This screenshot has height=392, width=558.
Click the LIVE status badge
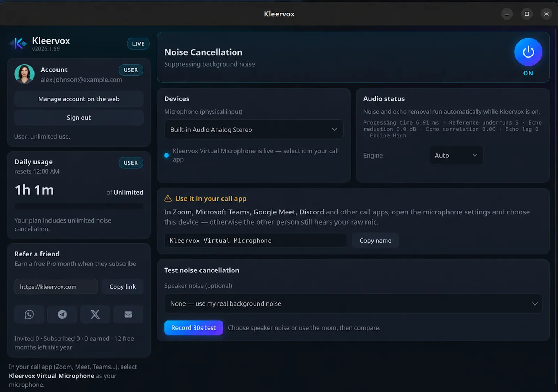pyautogui.click(x=138, y=44)
